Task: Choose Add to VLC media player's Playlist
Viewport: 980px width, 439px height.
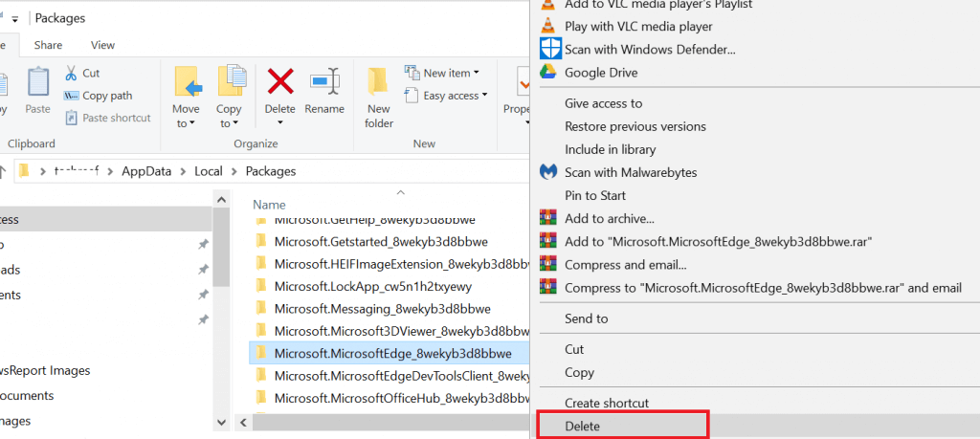Action: pyautogui.click(x=658, y=5)
